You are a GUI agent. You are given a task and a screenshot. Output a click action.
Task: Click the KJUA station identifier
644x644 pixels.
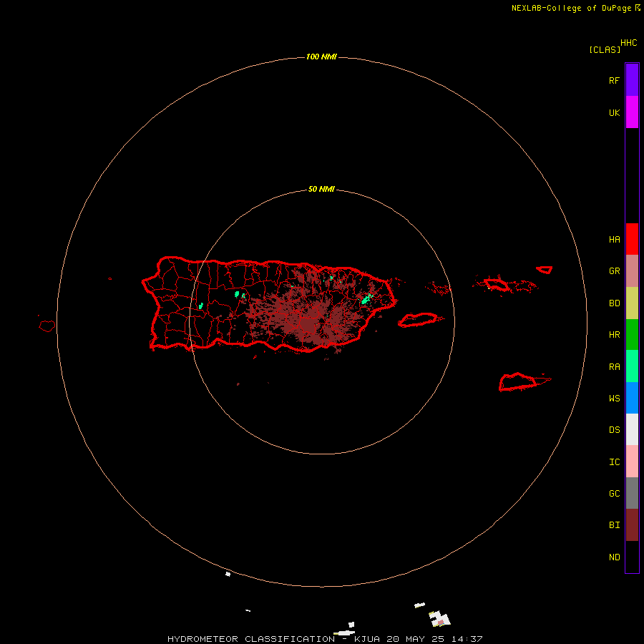point(367,639)
